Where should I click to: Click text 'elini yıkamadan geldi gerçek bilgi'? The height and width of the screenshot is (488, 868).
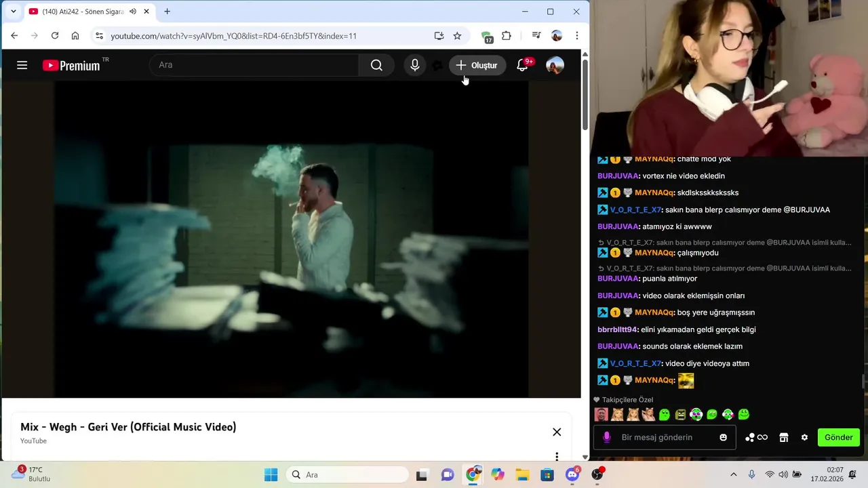click(x=698, y=329)
